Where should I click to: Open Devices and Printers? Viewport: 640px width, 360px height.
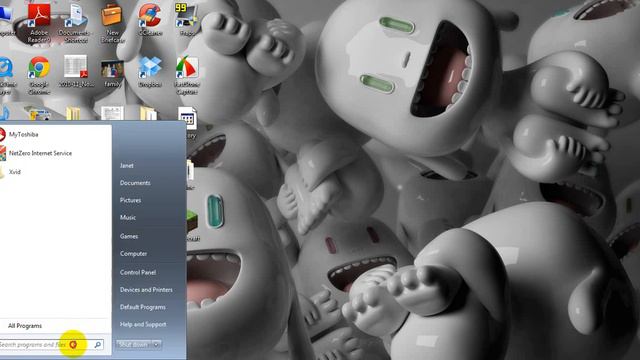click(146, 290)
